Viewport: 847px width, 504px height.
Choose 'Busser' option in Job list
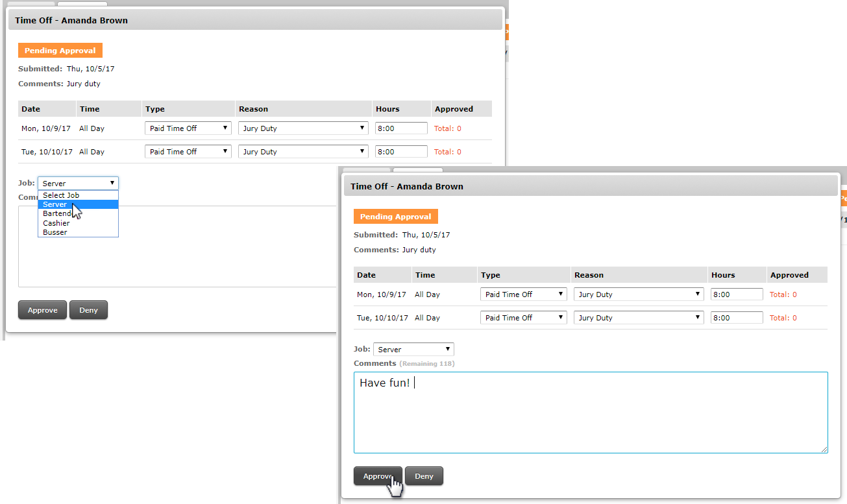pyautogui.click(x=78, y=232)
